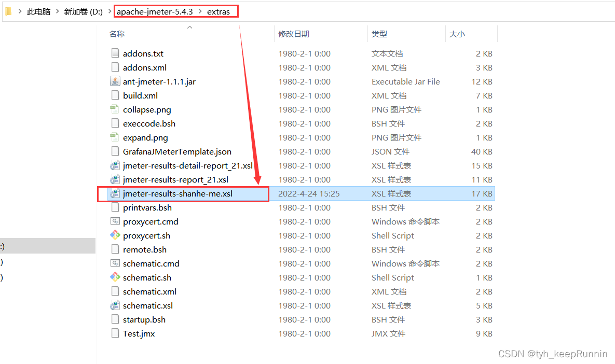The height and width of the screenshot is (364, 615).
Task: Click JSON 文件 type cell
Action: click(x=391, y=151)
